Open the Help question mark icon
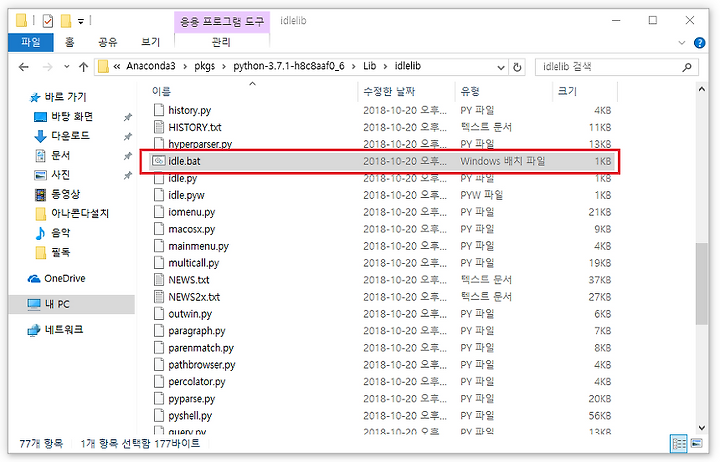720x462 pixels. pyautogui.click(x=699, y=43)
